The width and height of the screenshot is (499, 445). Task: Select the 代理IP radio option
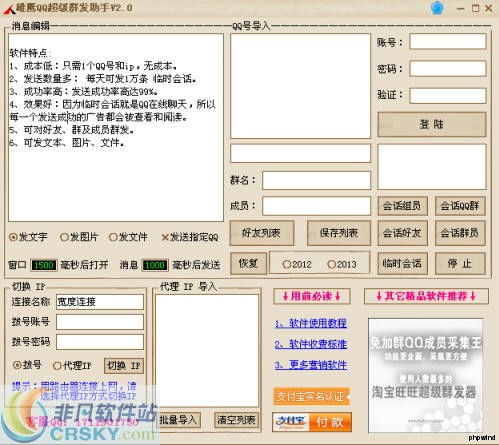tap(72, 366)
